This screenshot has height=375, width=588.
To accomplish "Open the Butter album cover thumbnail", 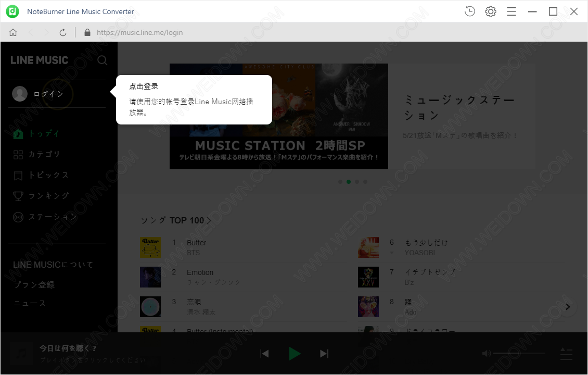I will tap(150, 247).
